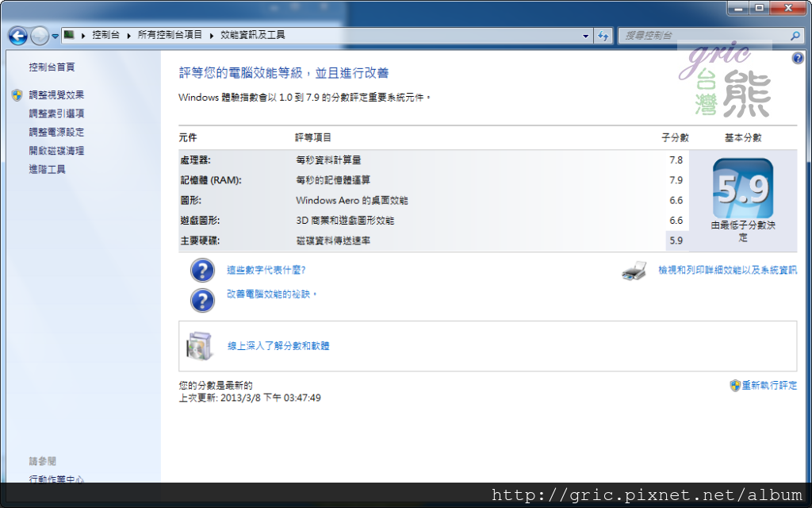Viewport: 812px width, 508px height.
Task: Click the search magnifier icon
Action: 795,36
